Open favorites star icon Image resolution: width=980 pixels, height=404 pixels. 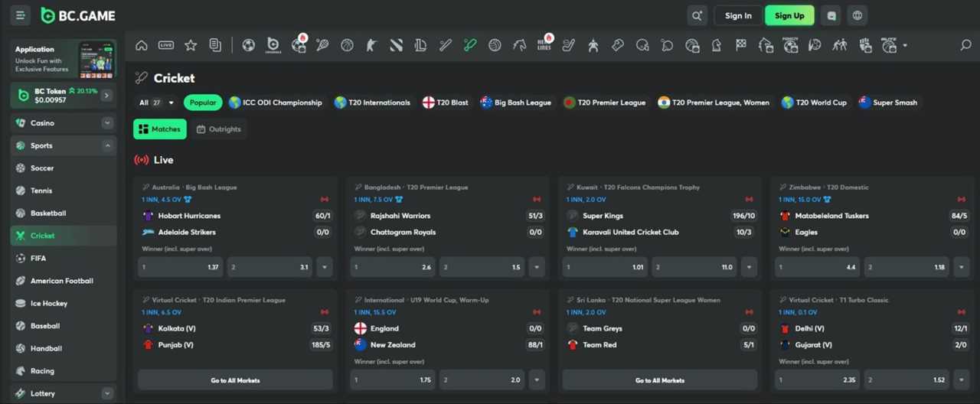click(191, 46)
